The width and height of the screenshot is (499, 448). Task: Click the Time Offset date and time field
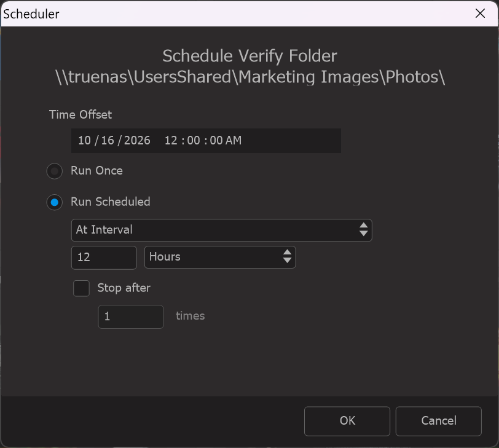(x=206, y=141)
